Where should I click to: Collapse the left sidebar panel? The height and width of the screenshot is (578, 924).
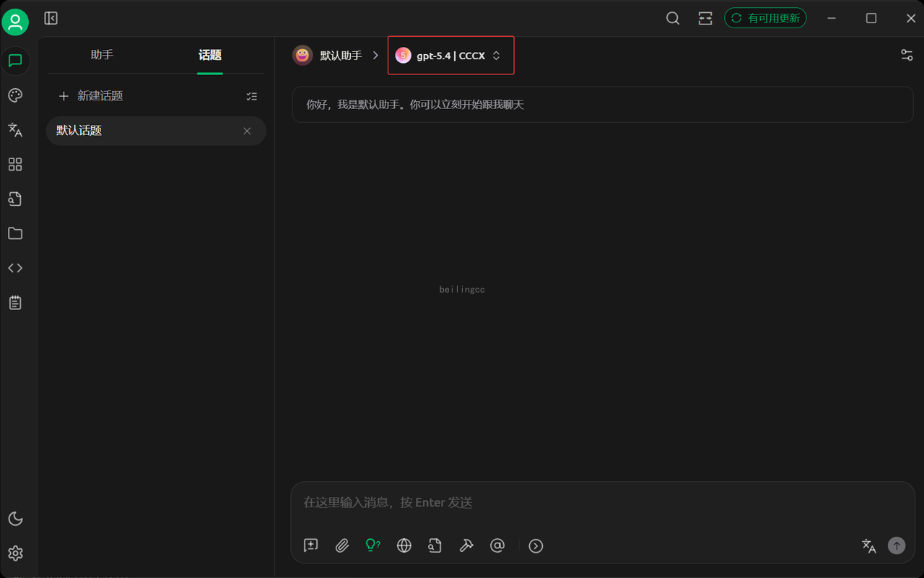51,18
